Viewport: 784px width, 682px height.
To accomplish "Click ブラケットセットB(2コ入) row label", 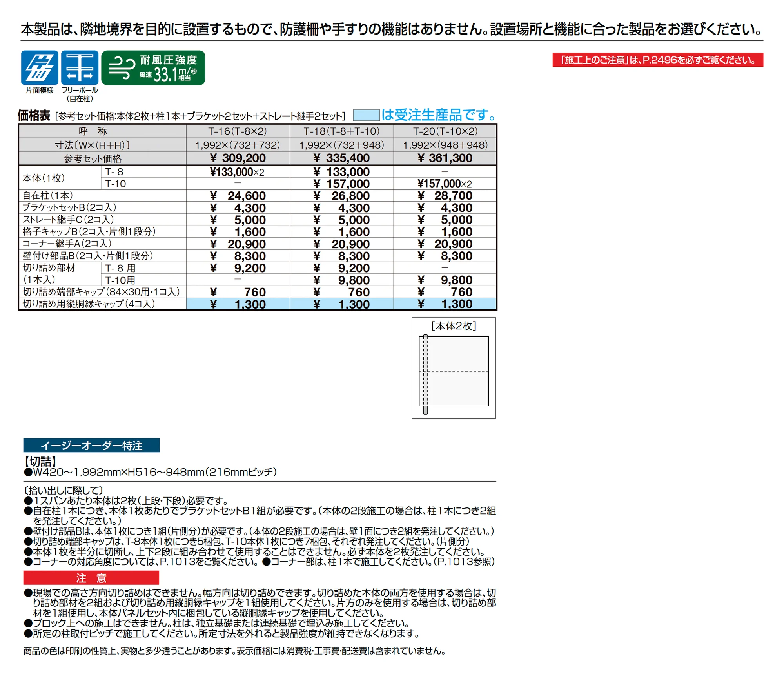I will click(69, 207).
